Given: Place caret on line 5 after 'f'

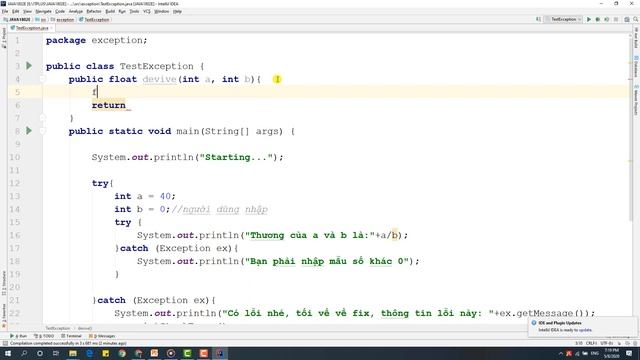Looking at the screenshot, I should pyautogui.click(x=98, y=92).
